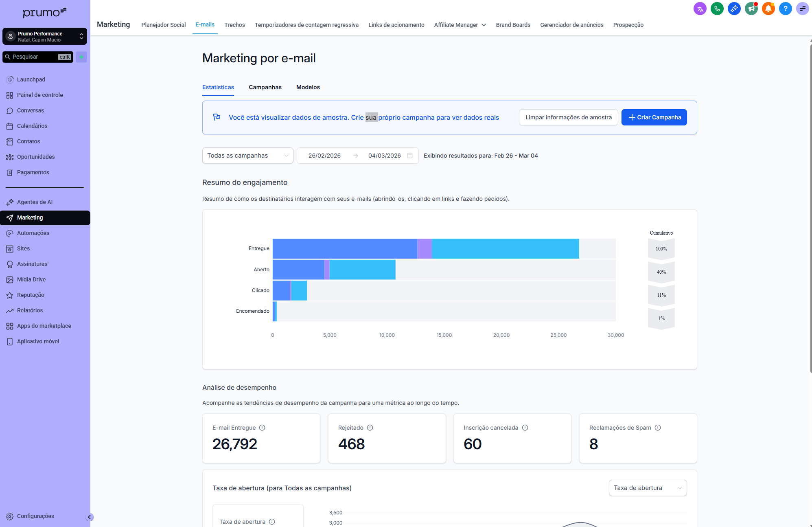This screenshot has height=527, width=812.
Task: Click the blue AI sparkles icon
Action: 734,8
